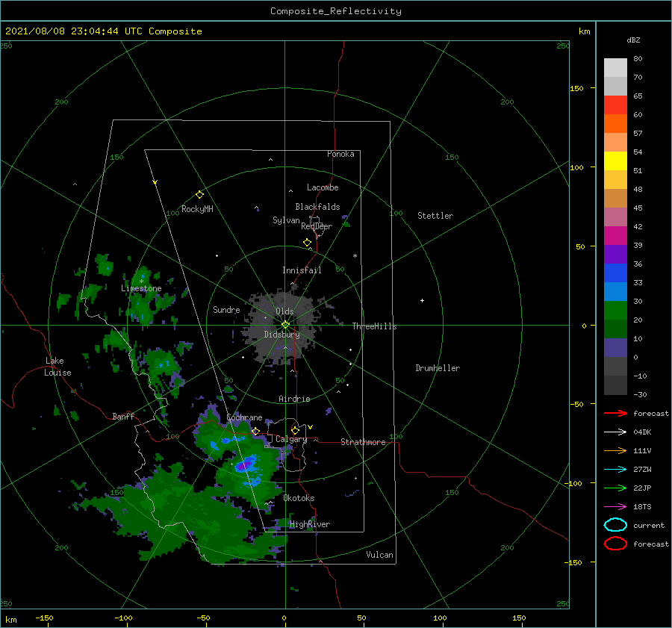Click the white 04DK arrow in legend
Viewport: 672px width, 628px height.
pos(615,432)
